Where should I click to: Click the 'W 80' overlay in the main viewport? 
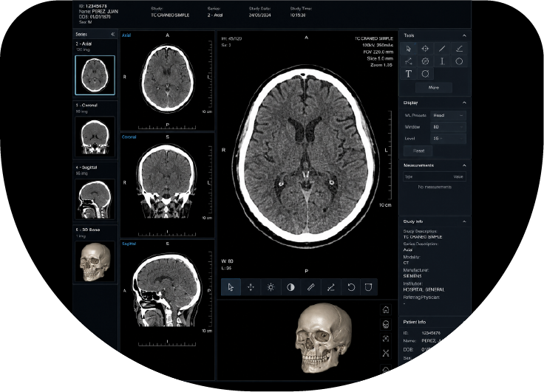(x=227, y=261)
